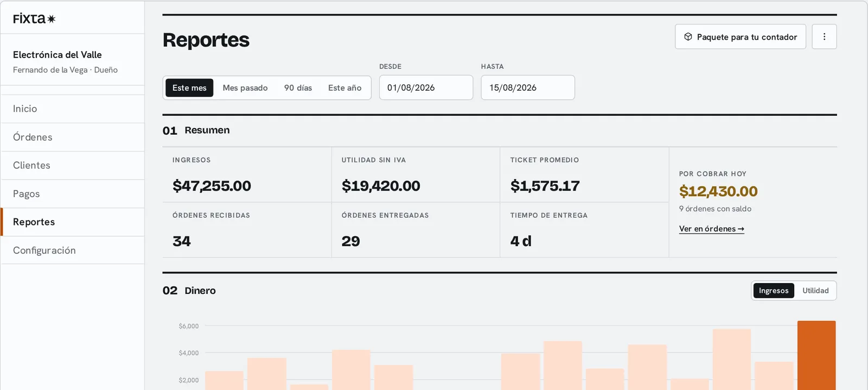This screenshot has height=390, width=868.
Task: Click the Ingresos value $47,255.00
Action: click(x=212, y=186)
